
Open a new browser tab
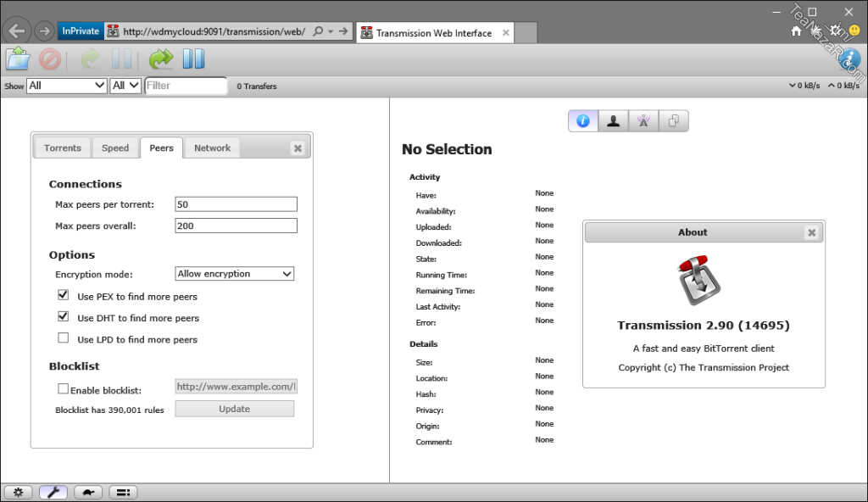click(526, 33)
